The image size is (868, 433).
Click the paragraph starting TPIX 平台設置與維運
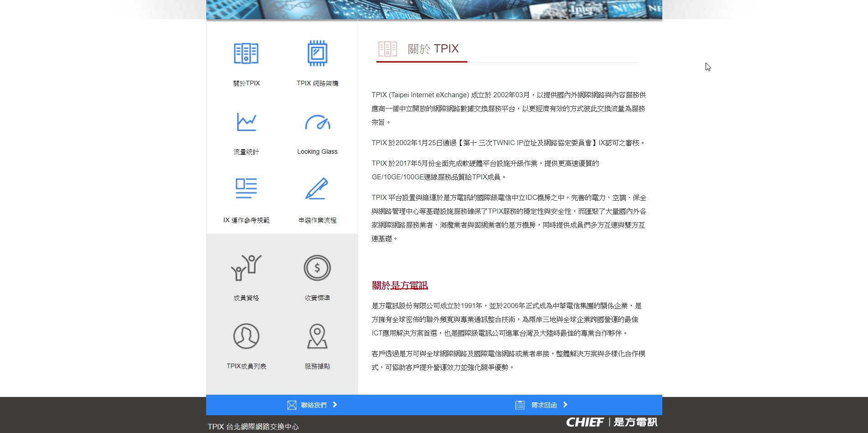point(509,218)
